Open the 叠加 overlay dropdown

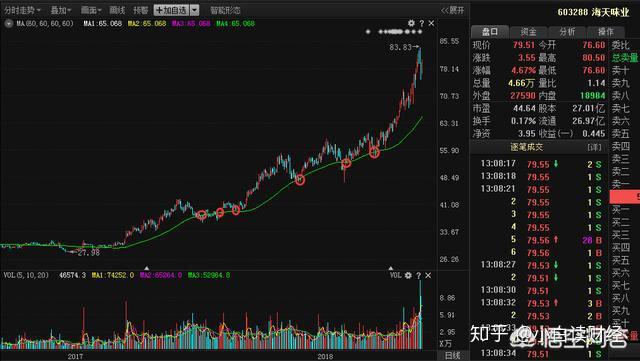[x=61, y=10]
